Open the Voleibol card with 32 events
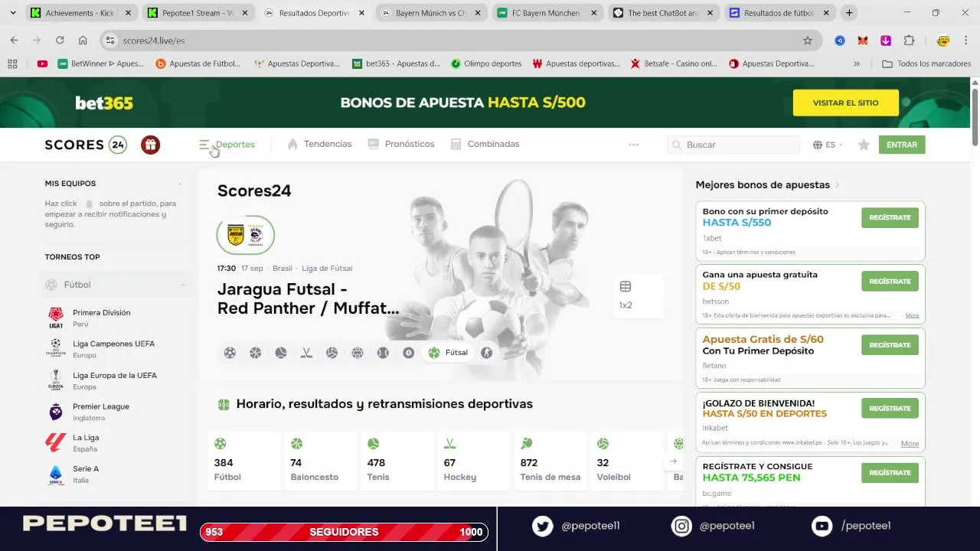The width and height of the screenshot is (980, 551). tap(626, 461)
